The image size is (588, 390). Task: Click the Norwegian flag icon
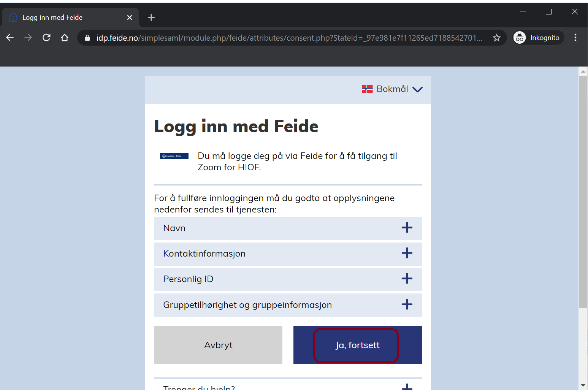coord(367,89)
